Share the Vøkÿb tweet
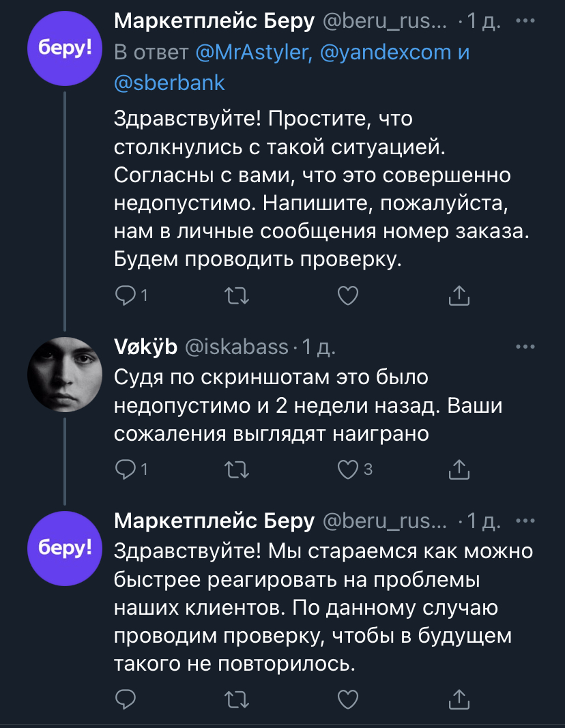Viewport: 565px width, 728px height. (x=459, y=469)
